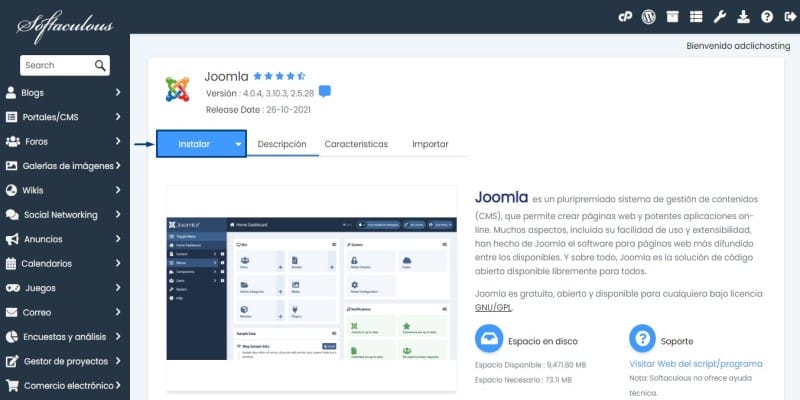Click the search magnifier icon
This screenshot has width=800, height=400.
[100, 65]
